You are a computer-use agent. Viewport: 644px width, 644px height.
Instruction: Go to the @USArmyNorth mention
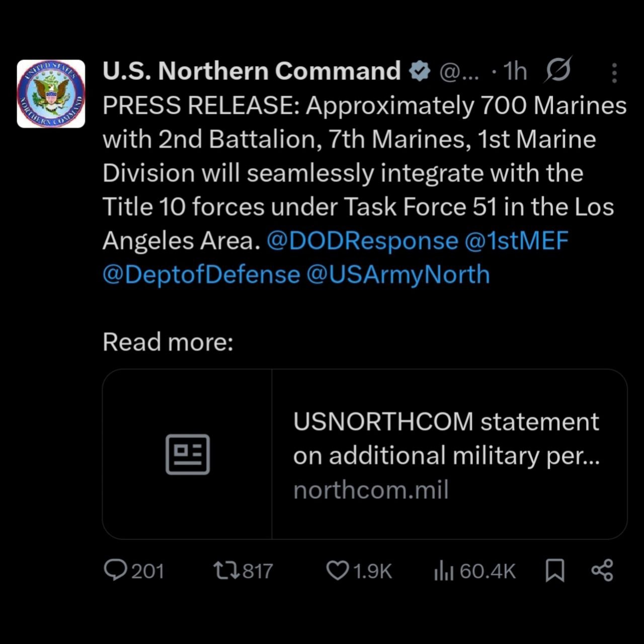[397, 274]
